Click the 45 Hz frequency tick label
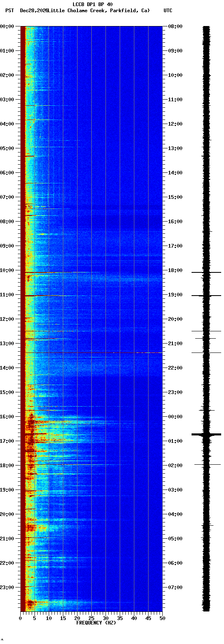Image resolution: width=224 pixels, height=644 pixels. click(148, 618)
